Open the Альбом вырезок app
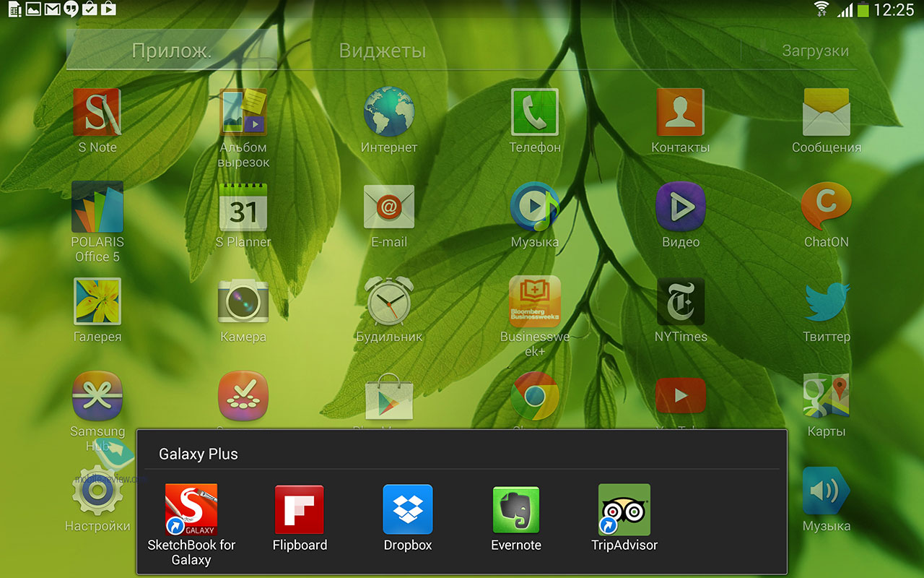The image size is (924, 578). 243,113
